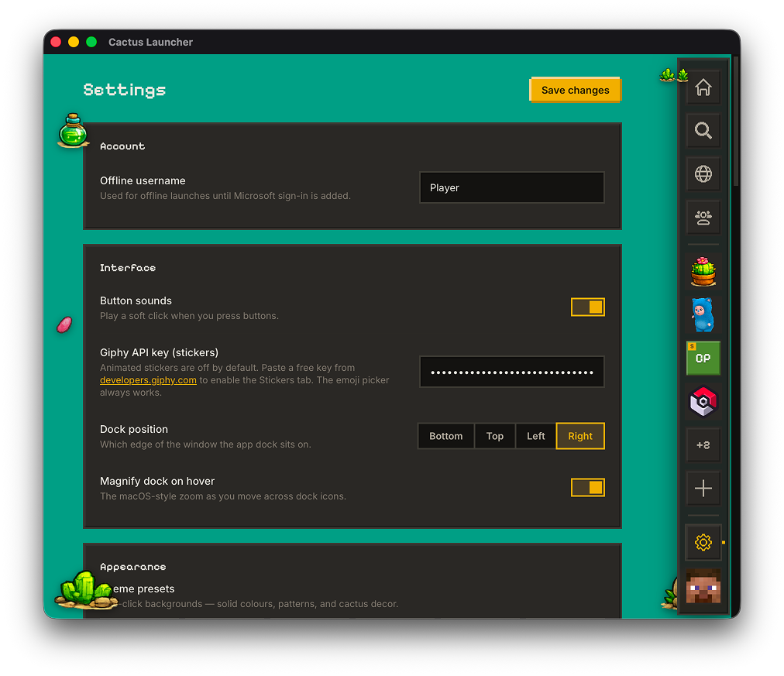Select Top dock position
This screenshot has height=676, width=784.
pyautogui.click(x=494, y=436)
